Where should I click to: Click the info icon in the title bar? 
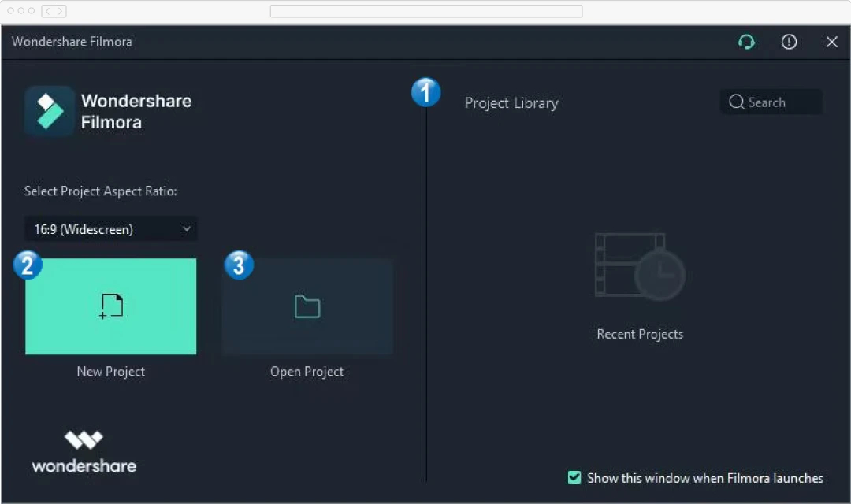pos(789,42)
